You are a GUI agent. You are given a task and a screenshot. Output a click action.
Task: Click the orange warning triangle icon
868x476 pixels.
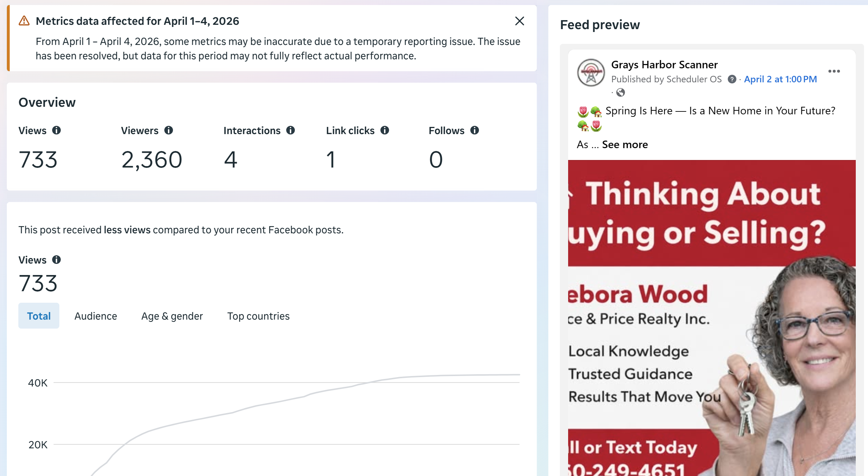(24, 21)
